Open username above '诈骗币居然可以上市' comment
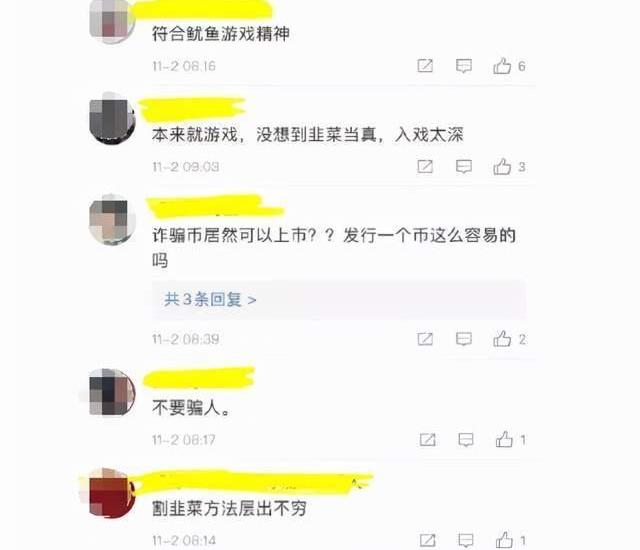 pyautogui.click(x=215, y=206)
